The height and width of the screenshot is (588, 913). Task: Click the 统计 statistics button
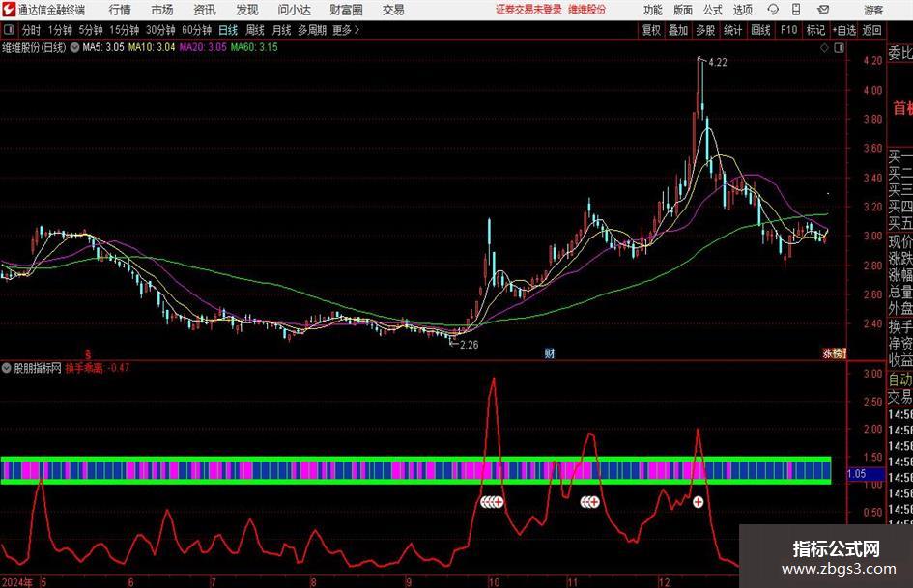coord(733,30)
